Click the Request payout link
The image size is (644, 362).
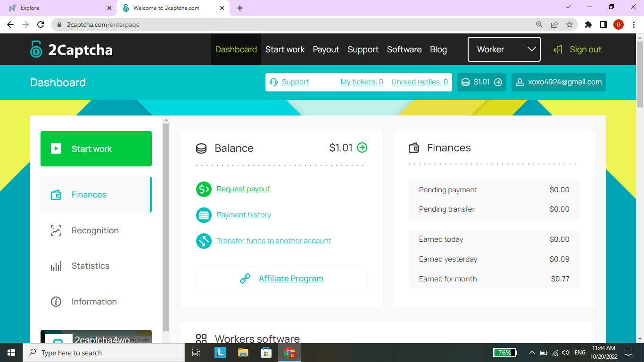click(243, 189)
